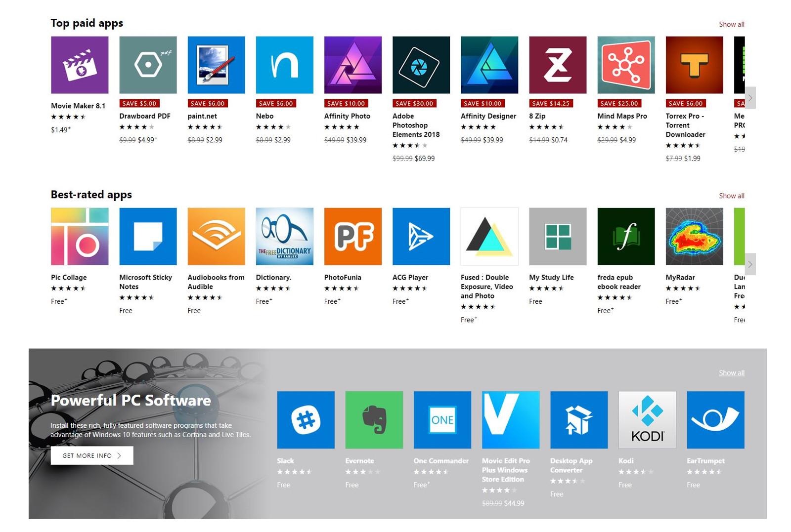Click the PhotoFunia title text
This screenshot has height=532, width=791.
pos(343,278)
